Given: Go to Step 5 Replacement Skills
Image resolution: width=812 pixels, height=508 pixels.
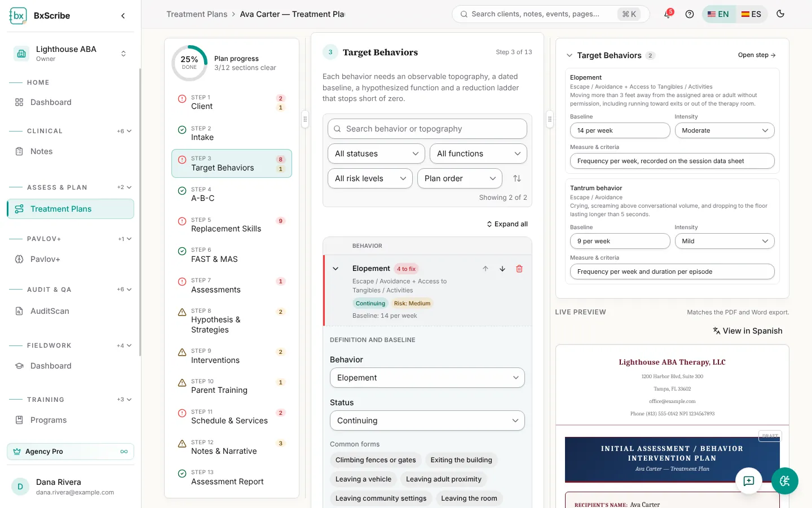Looking at the screenshot, I should [232, 225].
